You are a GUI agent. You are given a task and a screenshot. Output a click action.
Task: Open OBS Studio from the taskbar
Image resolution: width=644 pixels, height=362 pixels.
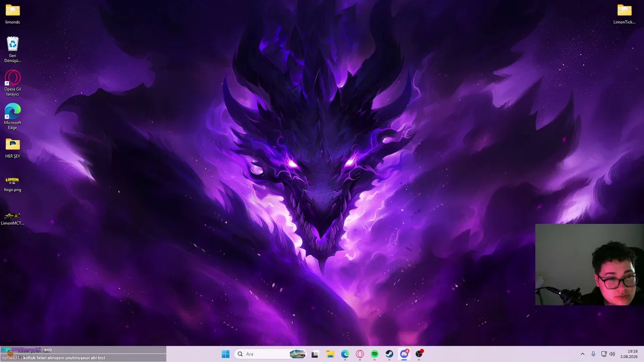[x=419, y=354]
